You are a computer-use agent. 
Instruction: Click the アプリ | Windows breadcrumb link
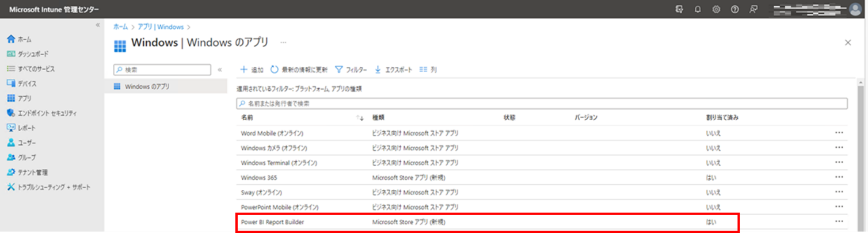pyautogui.click(x=161, y=26)
